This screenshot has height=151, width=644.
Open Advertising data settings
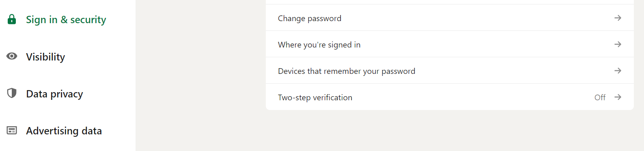pos(64,131)
